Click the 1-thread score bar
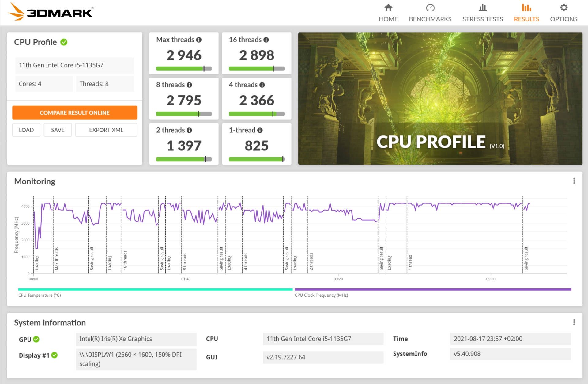Screen dimensions: 588x384 pos(257,159)
